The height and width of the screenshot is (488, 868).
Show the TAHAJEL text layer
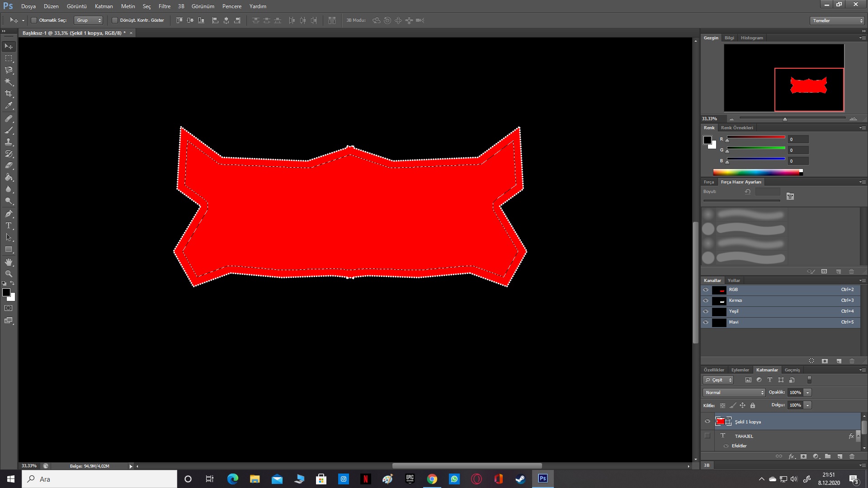coord(708,436)
